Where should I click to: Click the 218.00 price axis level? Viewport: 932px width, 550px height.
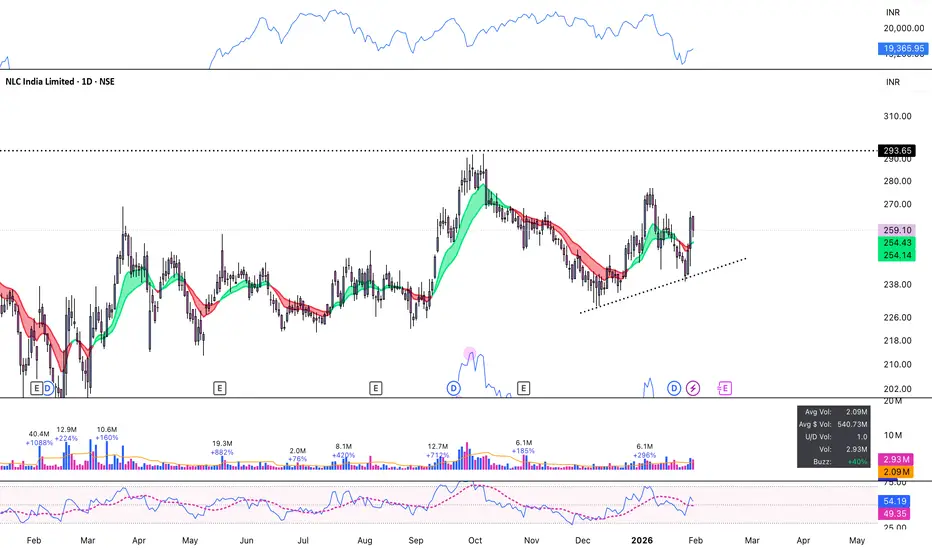(x=897, y=341)
